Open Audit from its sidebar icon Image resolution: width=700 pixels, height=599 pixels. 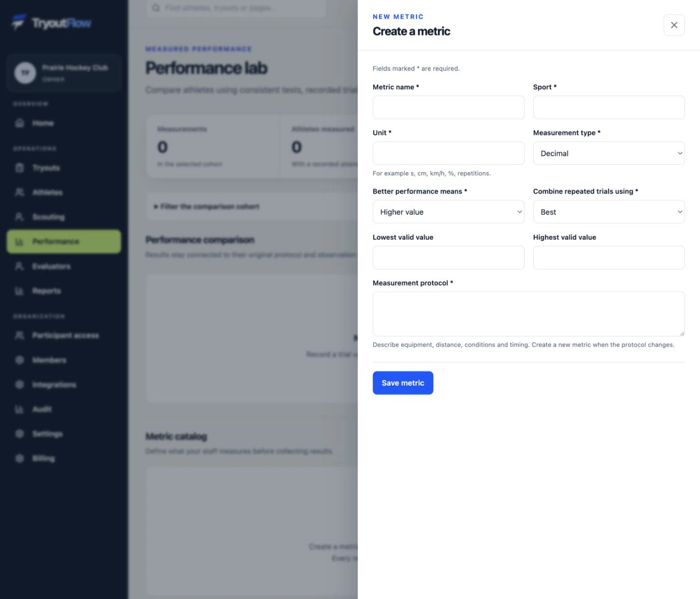pyautogui.click(x=20, y=409)
